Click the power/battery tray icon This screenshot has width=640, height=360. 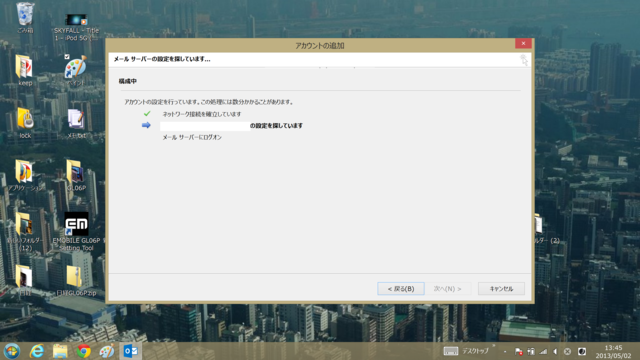(531, 351)
